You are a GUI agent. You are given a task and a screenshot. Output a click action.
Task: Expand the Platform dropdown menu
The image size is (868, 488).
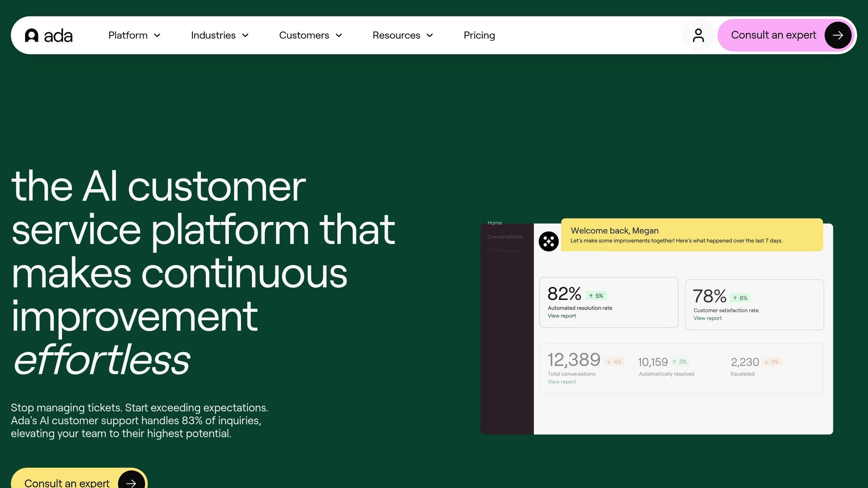coord(134,36)
